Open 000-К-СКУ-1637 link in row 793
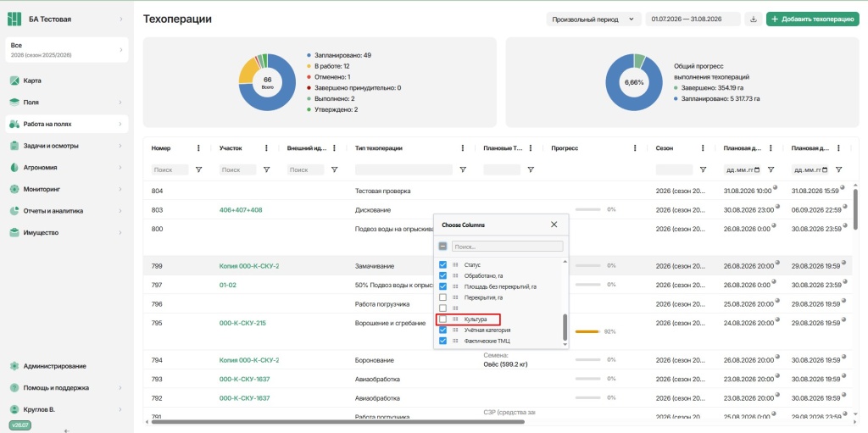Viewport: 868px width, 433px height. point(245,380)
